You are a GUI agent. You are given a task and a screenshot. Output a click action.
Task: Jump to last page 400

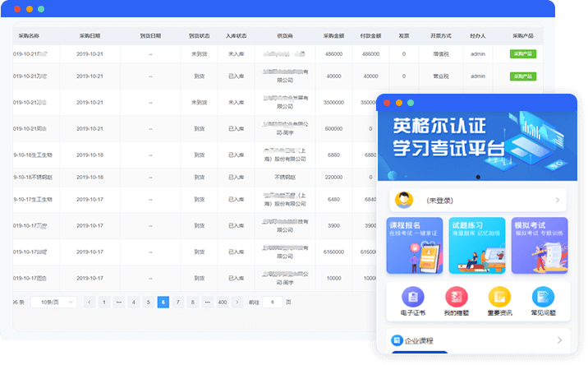(x=222, y=303)
